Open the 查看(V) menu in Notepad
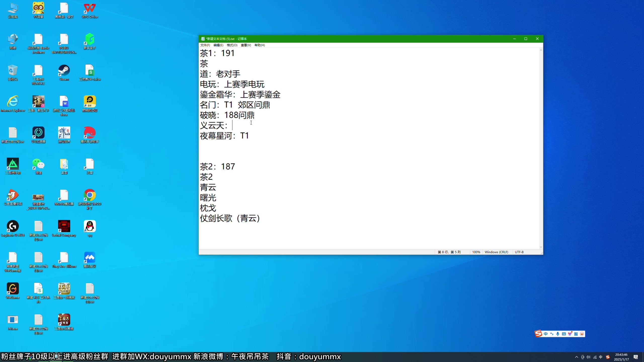This screenshot has width=644, height=362. coord(246,45)
